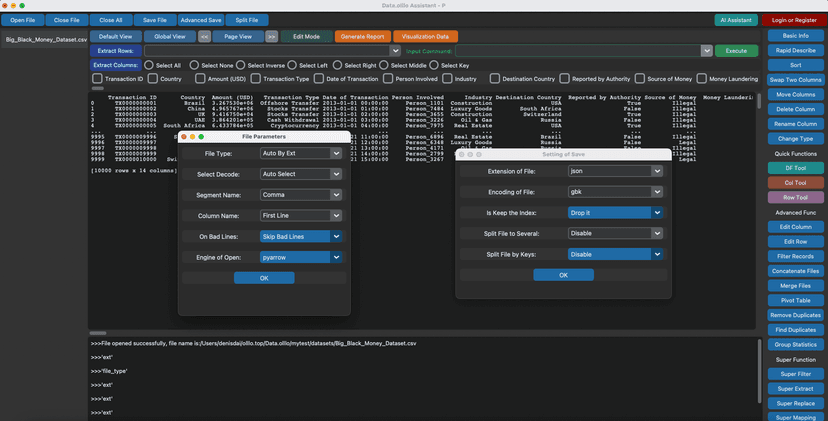The height and width of the screenshot is (421, 828).
Task: Select the Select All radio button
Action: coord(149,65)
